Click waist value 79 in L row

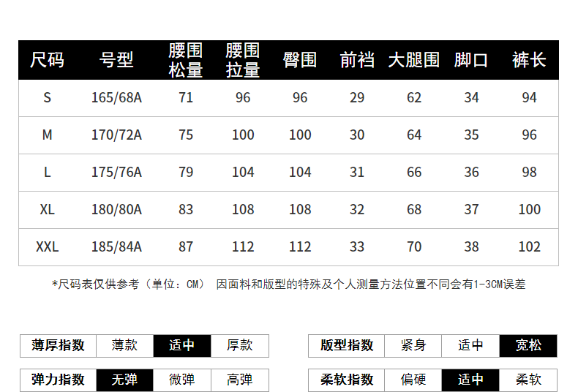(x=186, y=172)
